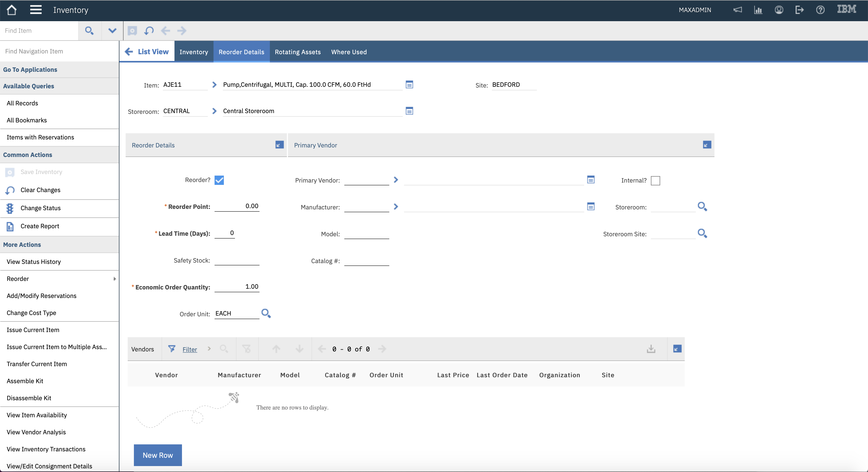
Task: Open Primary Vendor detail menu chevron
Action: [x=396, y=180]
